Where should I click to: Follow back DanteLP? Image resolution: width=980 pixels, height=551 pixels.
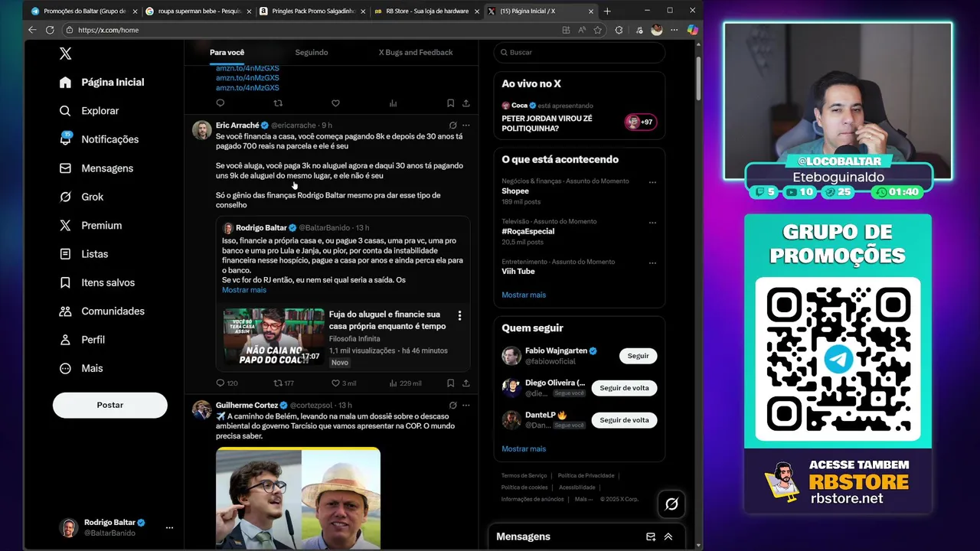624,420
